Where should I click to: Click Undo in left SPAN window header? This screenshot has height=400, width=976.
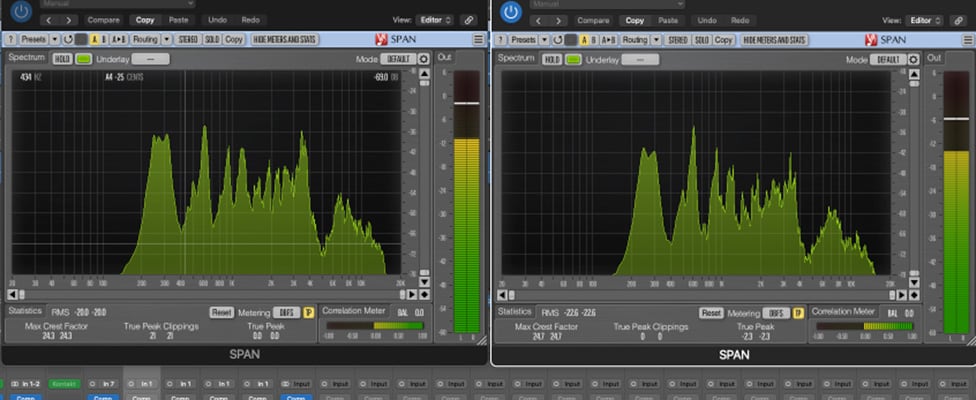click(x=217, y=20)
